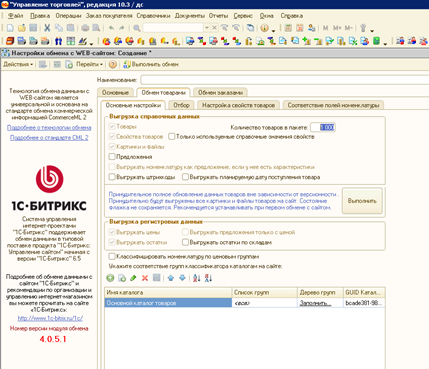Viewport: 429px width, 369px height.
Task: Click the <все> cell in Список групп
Action: [x=264, y=303]
